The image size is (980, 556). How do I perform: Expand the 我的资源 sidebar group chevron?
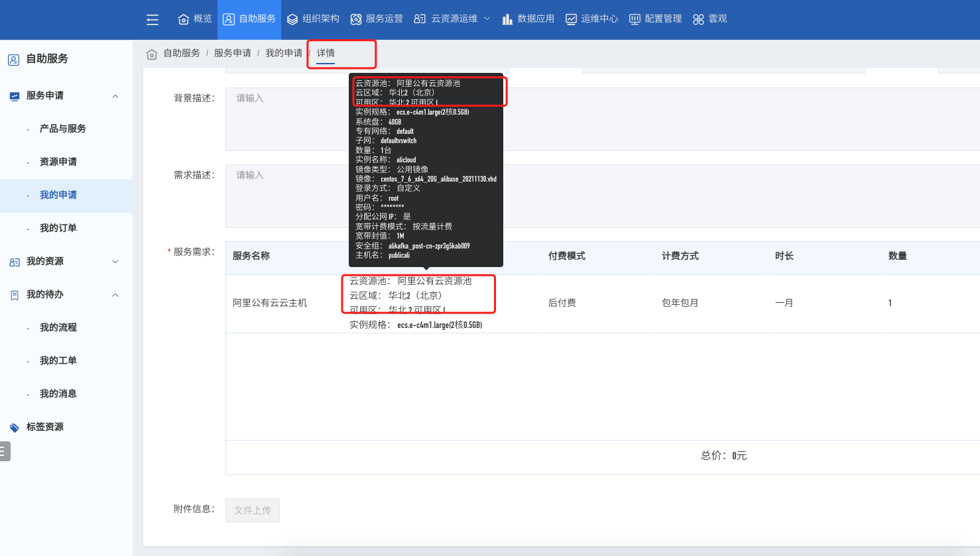115,262
